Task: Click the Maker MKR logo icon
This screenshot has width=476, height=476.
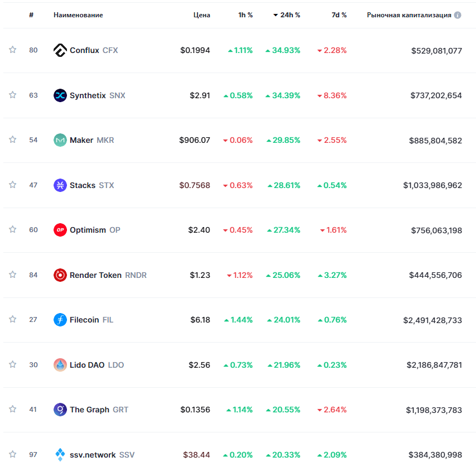Action: 60,140
